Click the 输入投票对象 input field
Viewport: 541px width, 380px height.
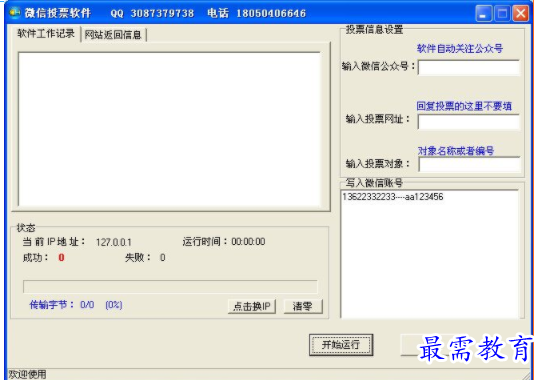pos(469,164)
